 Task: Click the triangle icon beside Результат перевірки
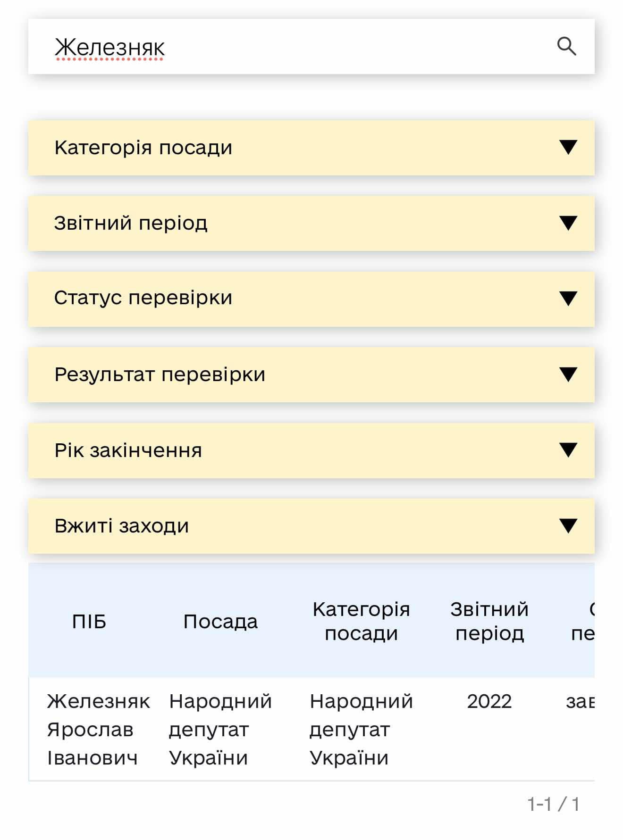point(568,374)
